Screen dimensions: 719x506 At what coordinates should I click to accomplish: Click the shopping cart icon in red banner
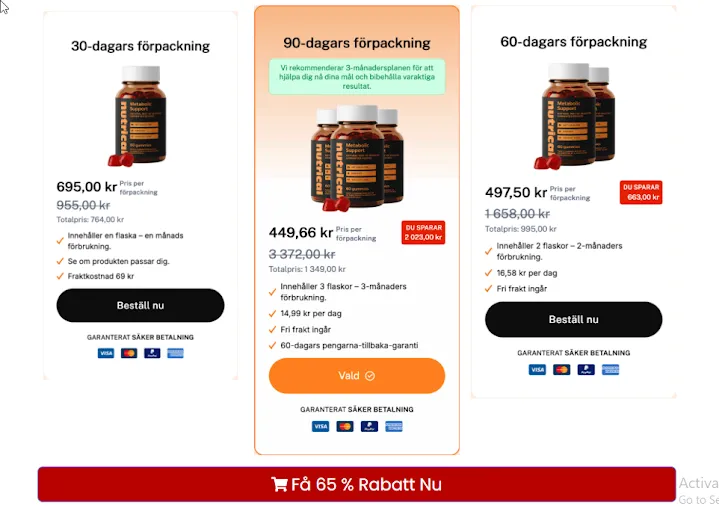(x=279, y=484)
